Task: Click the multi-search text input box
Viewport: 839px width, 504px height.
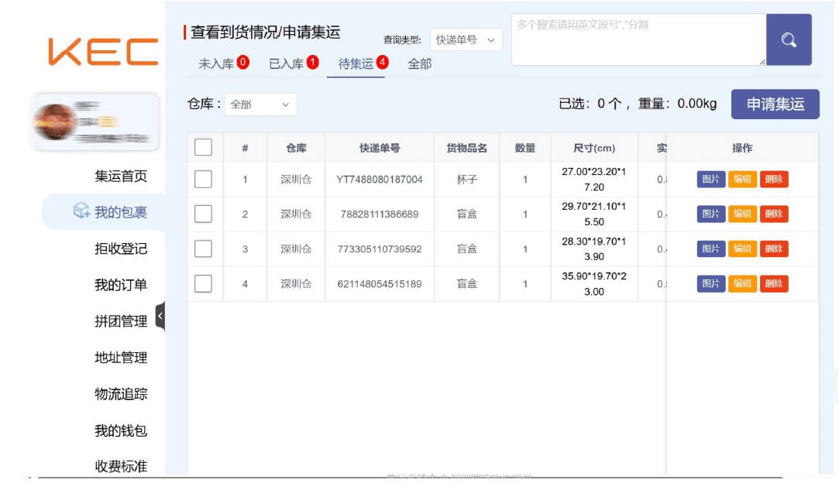Action: tap(638, 40)
